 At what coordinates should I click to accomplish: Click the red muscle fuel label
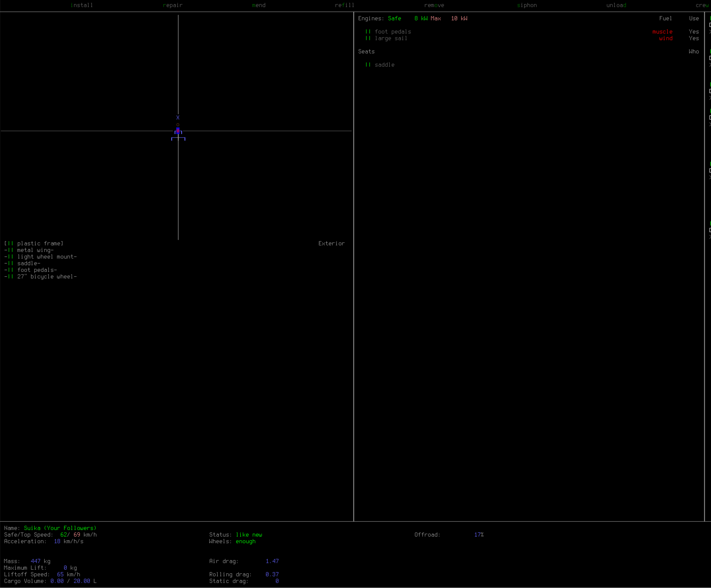[x=662, y=31]
